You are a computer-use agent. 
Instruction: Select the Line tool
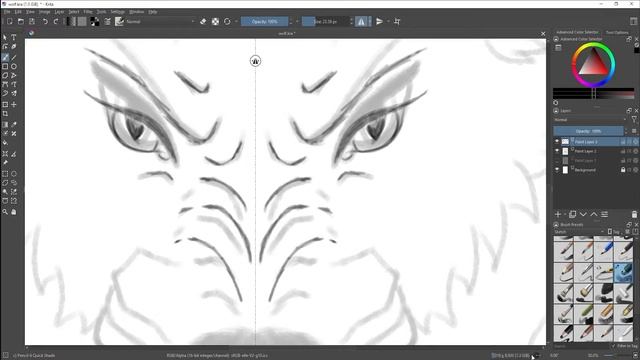[x=14, y=57]
